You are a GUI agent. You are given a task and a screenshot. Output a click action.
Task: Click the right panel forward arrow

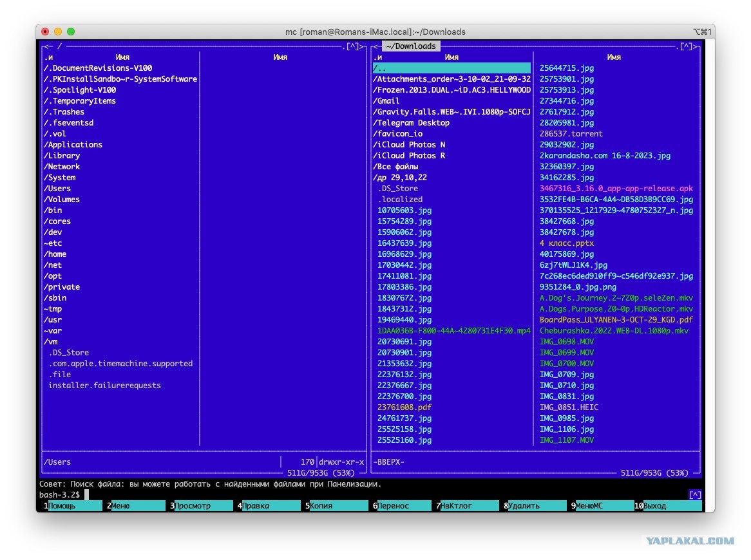pyautogui.click(x=696, y=46)
